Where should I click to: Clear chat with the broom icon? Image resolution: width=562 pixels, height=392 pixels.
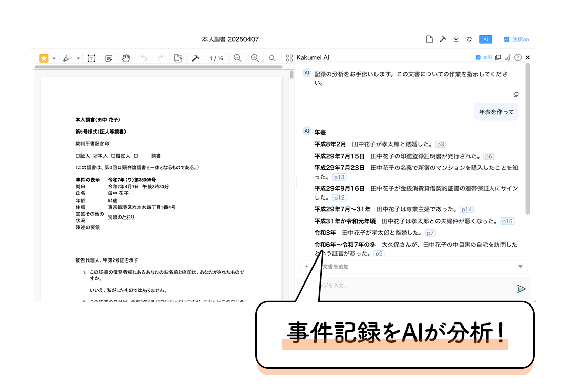click(x=508, y=58)
